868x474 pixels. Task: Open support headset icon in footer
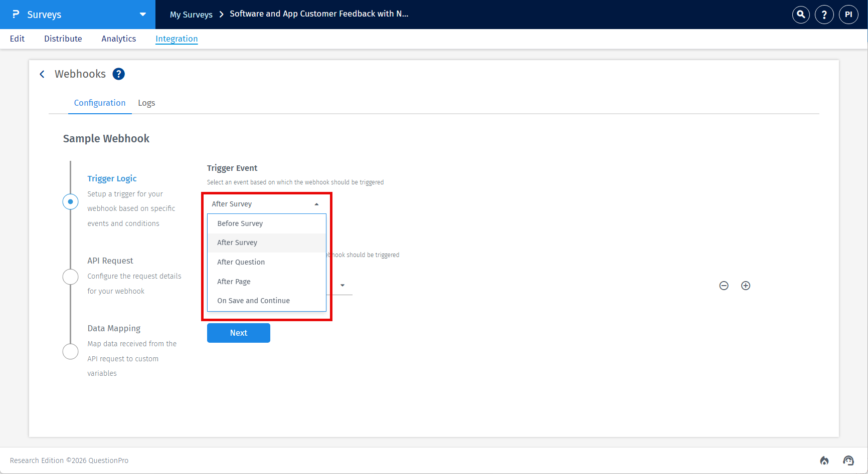tap(848, 460)
